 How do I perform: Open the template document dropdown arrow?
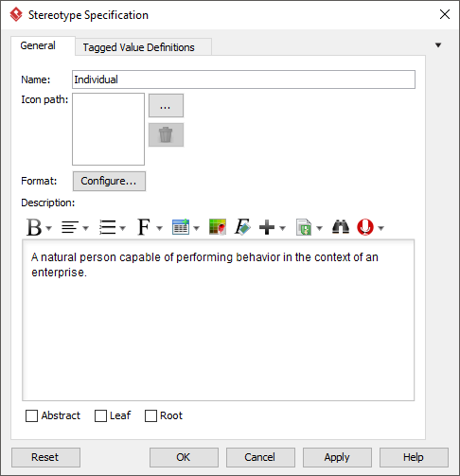(320, 228)
